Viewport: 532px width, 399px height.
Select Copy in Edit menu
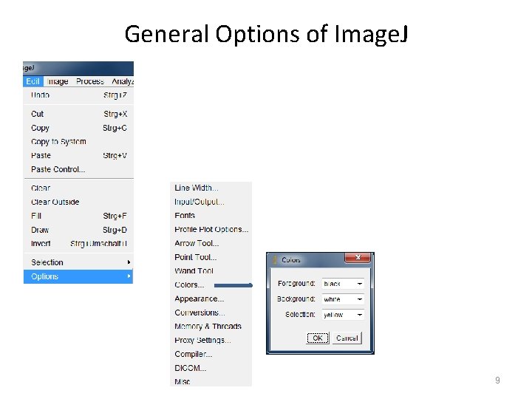[x=78, y=128]
